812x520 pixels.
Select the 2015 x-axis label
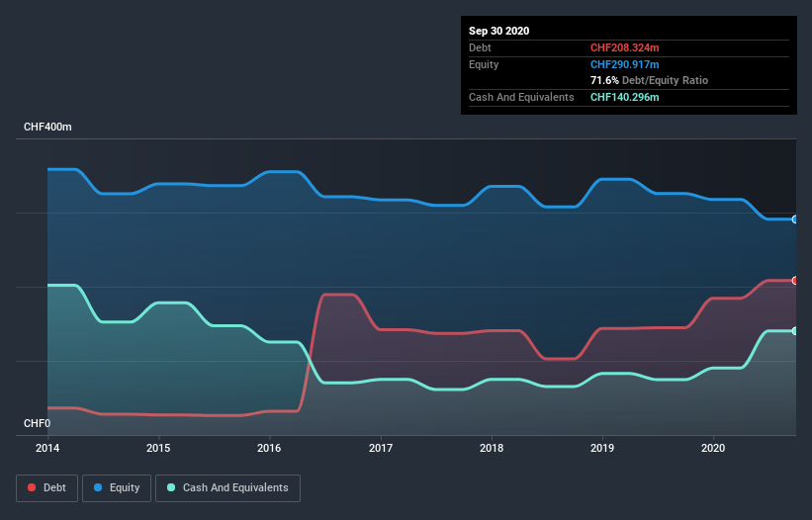158,448
